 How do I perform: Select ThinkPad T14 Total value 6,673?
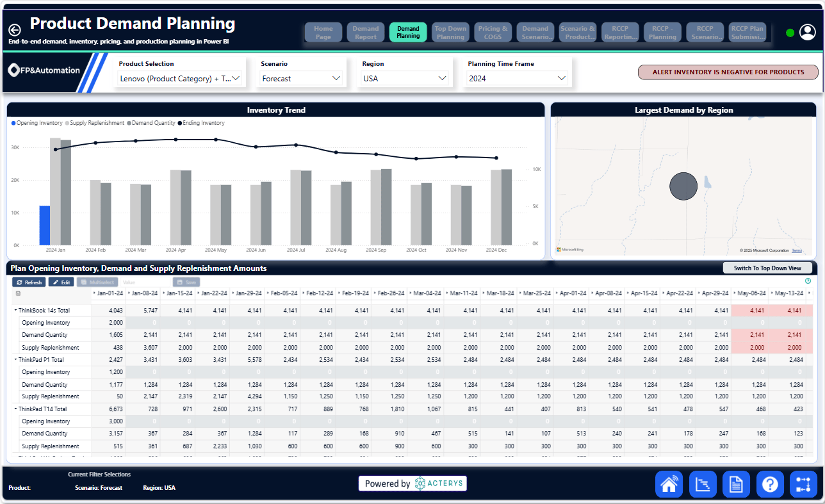click(x=108, y=409)
